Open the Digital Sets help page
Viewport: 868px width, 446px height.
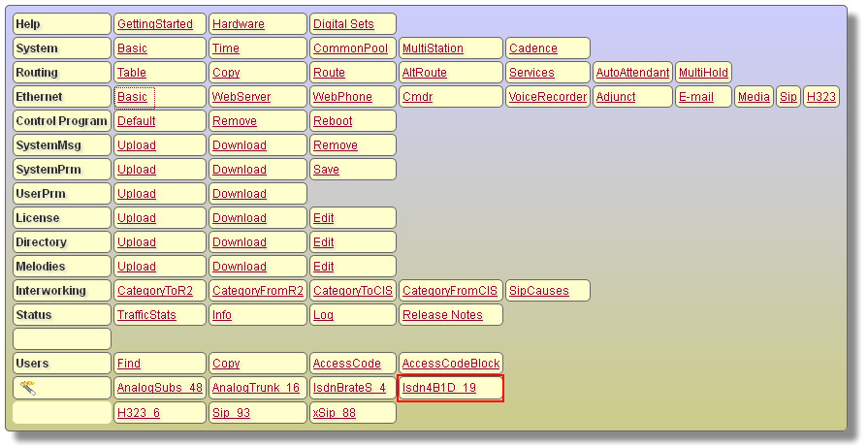point(341,24)
